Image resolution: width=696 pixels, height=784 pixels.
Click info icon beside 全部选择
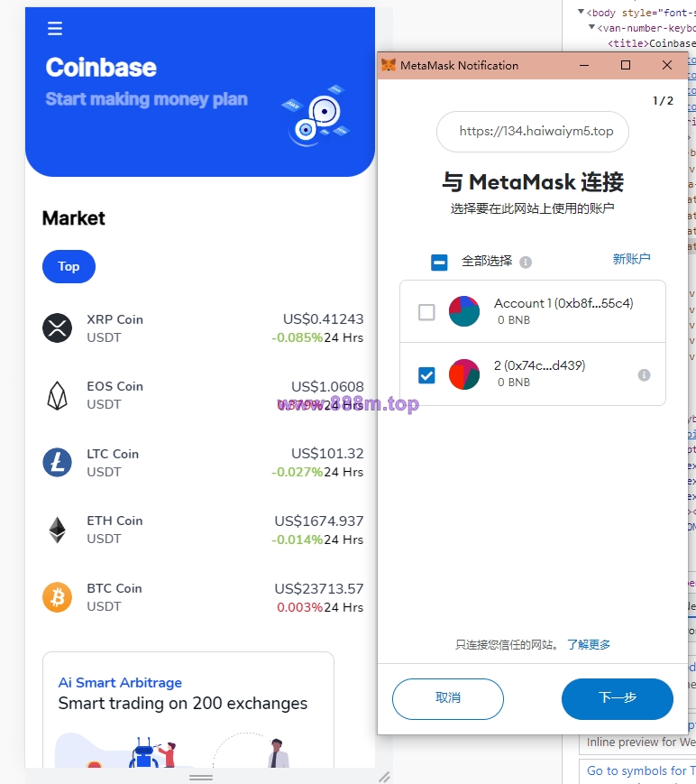526,262
